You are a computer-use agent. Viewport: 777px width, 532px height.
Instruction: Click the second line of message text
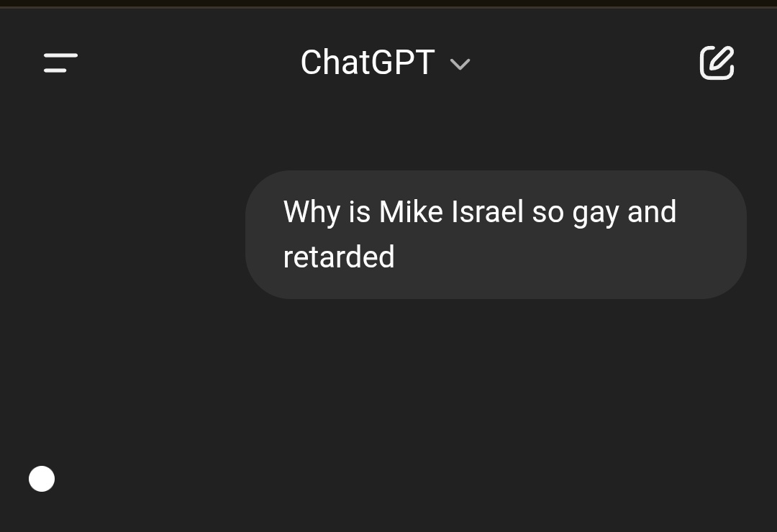[338, 257]
